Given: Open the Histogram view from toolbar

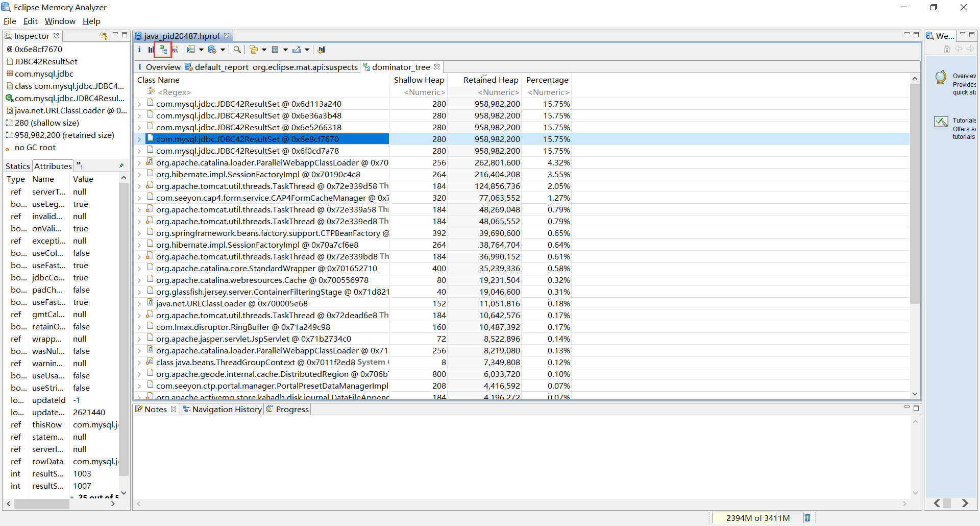Looking at the screenshot, I should tap(151, 50).
